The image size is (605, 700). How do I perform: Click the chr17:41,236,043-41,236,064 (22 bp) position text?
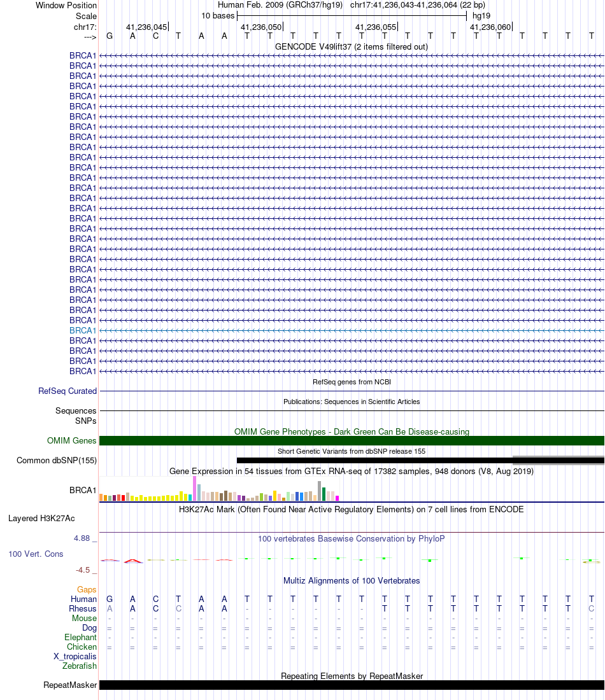[x=417, y=5]
